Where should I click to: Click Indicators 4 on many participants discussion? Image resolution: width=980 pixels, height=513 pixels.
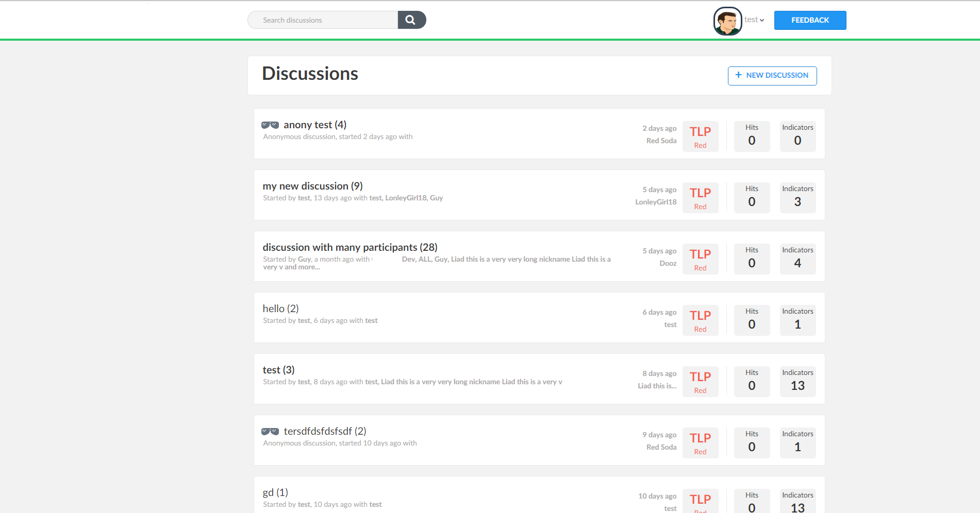[798, 259]
